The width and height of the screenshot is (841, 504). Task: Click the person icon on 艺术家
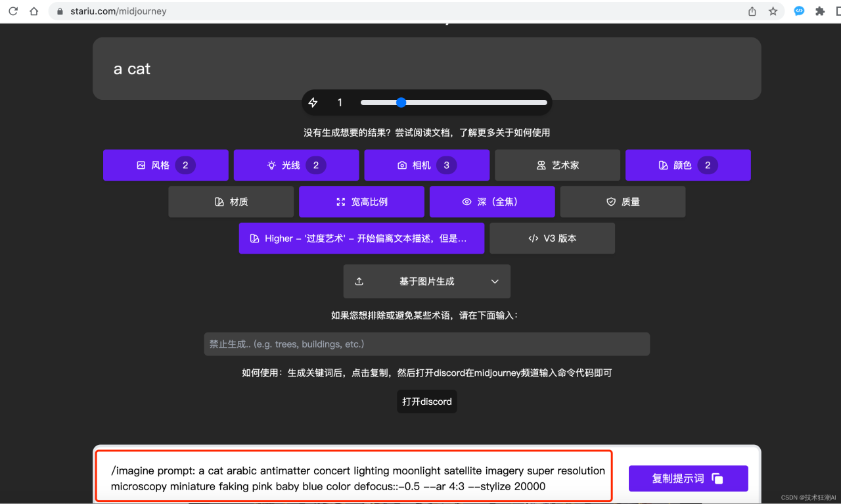click(541, 166)
